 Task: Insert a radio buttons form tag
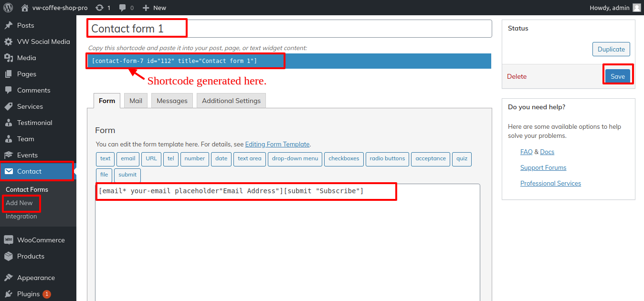pyautogui.click(x=387, y=159)
